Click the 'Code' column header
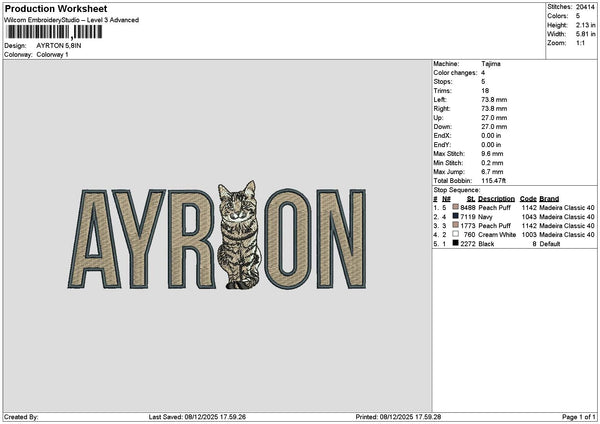Image resolution: width=600 pixels, height=424 pixels. click(x=528, y=199)
